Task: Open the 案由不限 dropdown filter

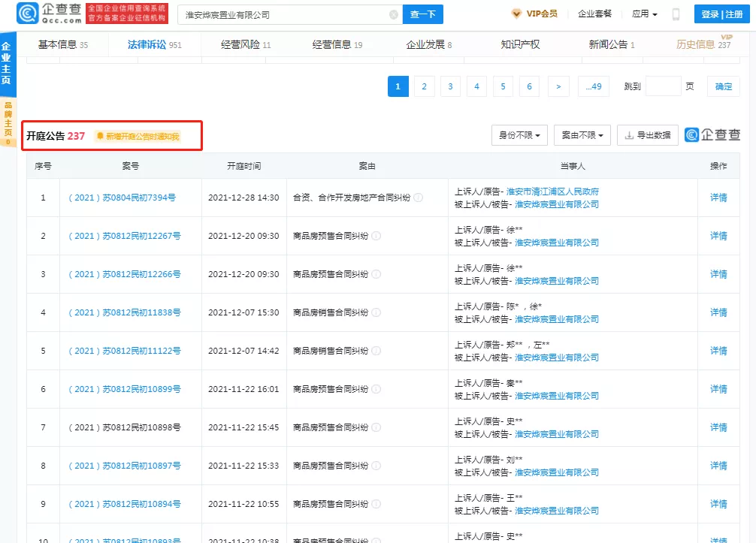Action: click(582, 135)
